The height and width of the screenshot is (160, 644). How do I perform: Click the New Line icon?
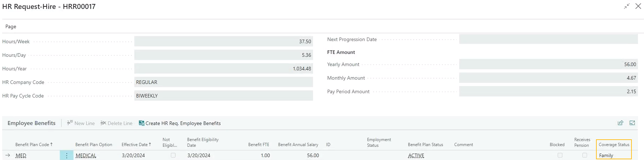pos(70,123)
